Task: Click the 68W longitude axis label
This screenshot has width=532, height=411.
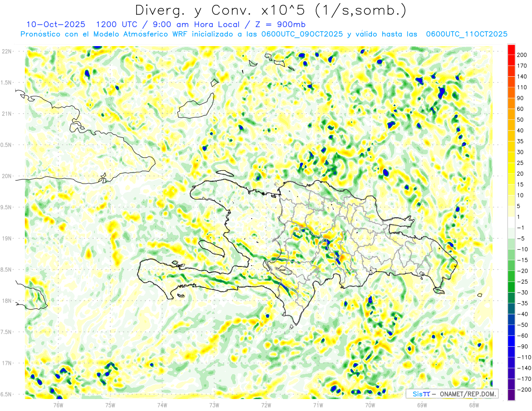Action: coord(473,404)
